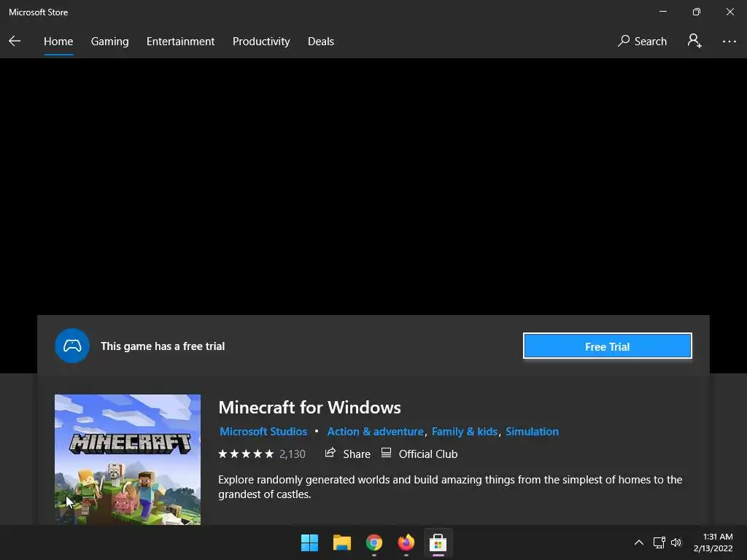Viewport: 747px width, 560px height.
Task: Click 'This game has a free trial' text
Action: 163,346
